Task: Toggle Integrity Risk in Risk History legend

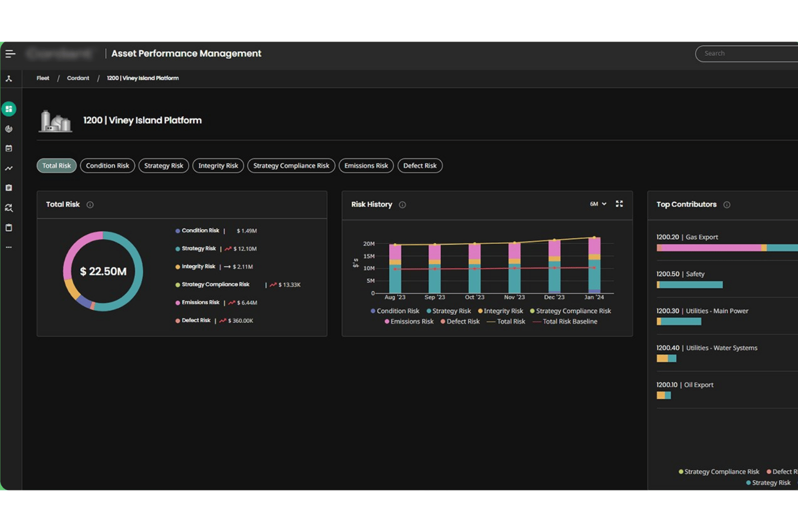Action: [500, 311]
